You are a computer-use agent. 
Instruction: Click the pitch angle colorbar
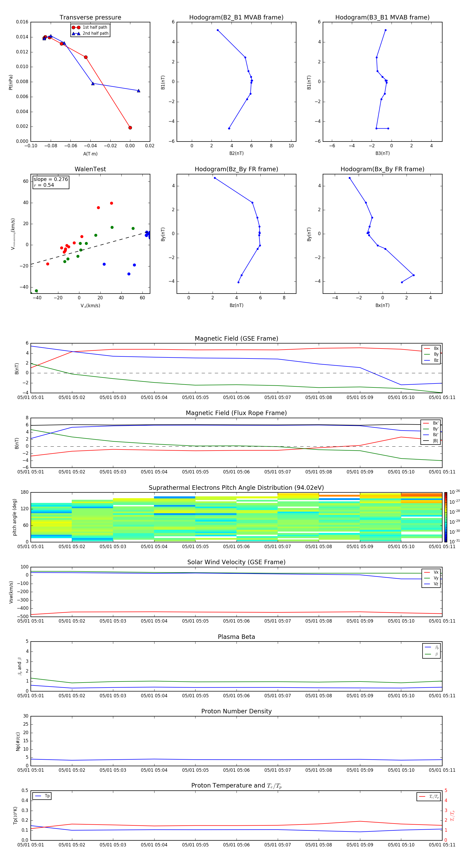click(446, 517)
